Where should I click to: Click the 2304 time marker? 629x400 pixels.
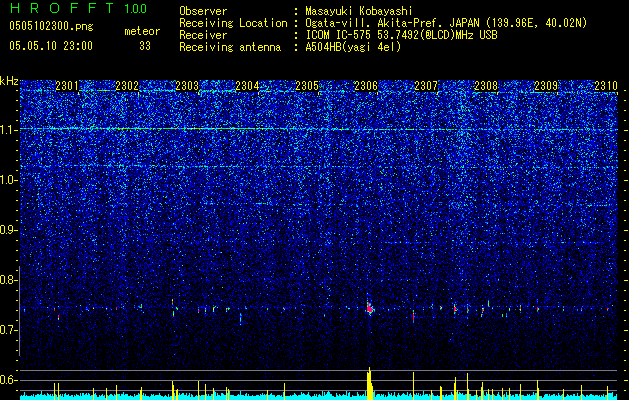(247, 85)
